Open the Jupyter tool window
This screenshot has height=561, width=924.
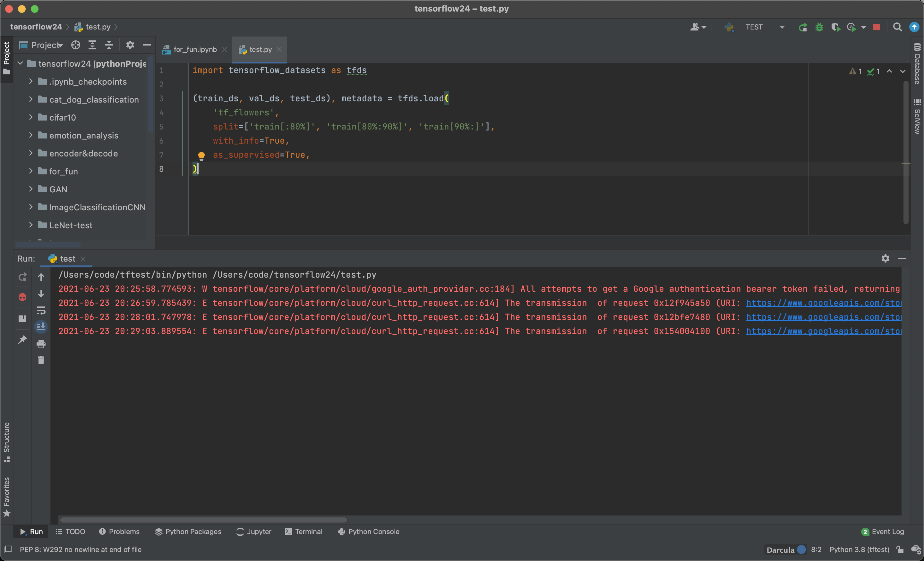[x=254, y=532]
